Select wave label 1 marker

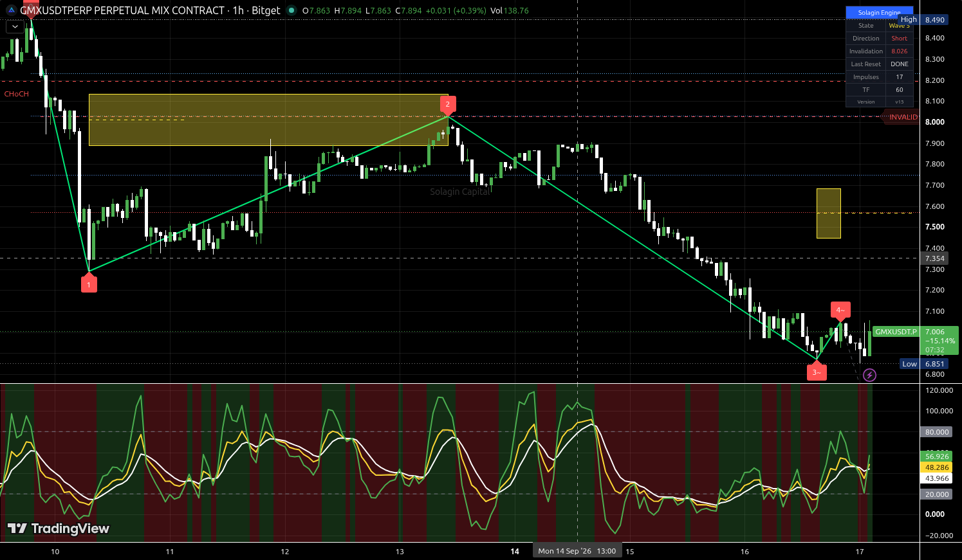point(89,284)
